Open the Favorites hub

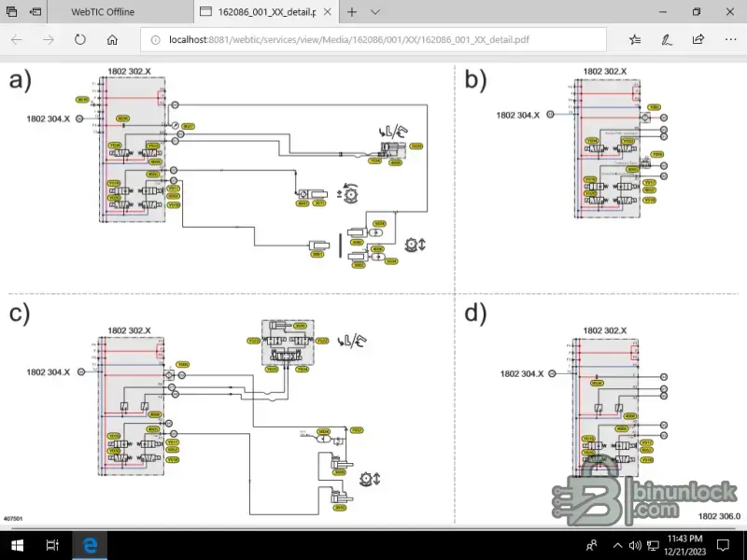[635, 39]
